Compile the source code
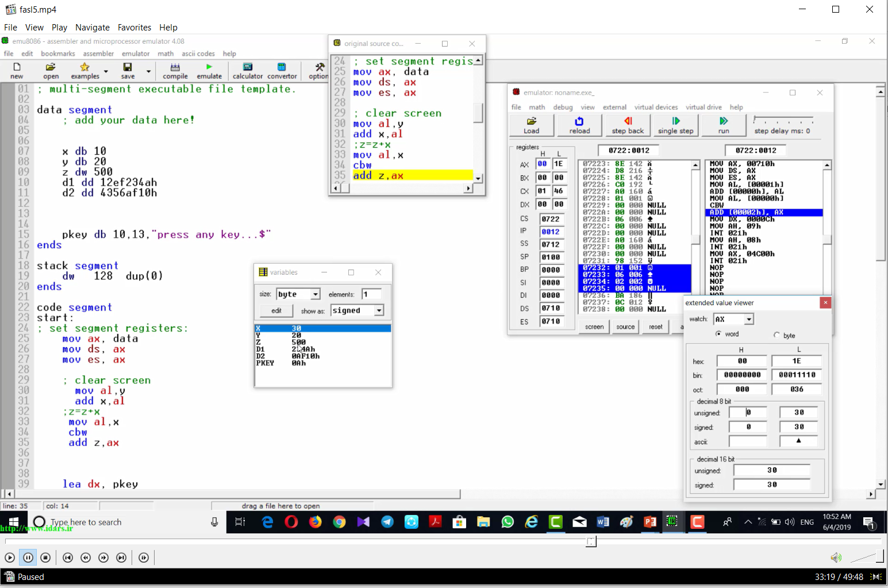The image size is (888, 588). point(175,71)
